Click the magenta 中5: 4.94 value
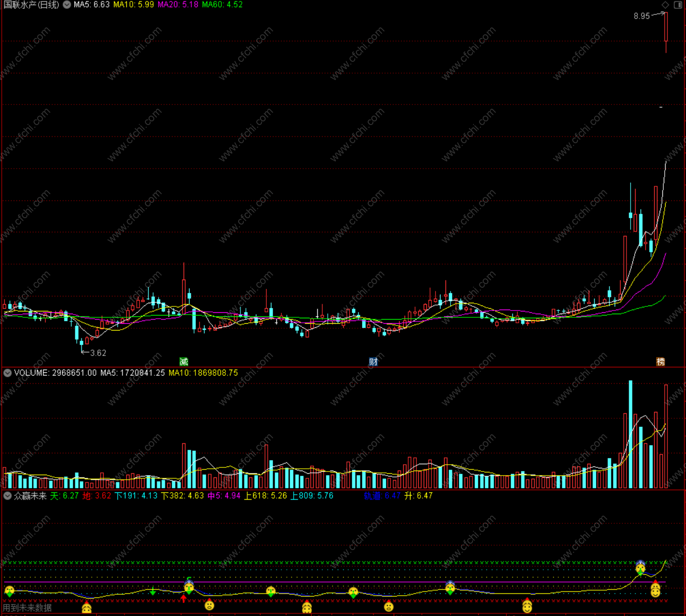686x616 pixels. click(224, 496)
